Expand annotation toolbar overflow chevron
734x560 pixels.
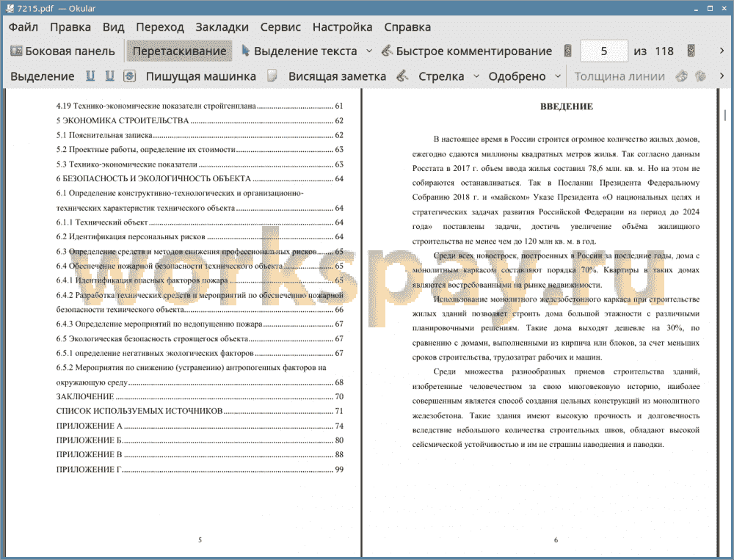point(722,76)
